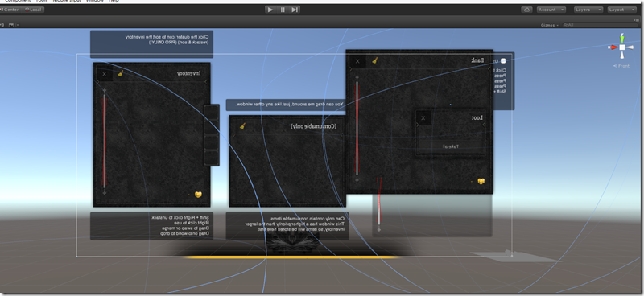The image size is (644, 296).
Task: Open the Account dropdown
Action: [x=551, y=10]
